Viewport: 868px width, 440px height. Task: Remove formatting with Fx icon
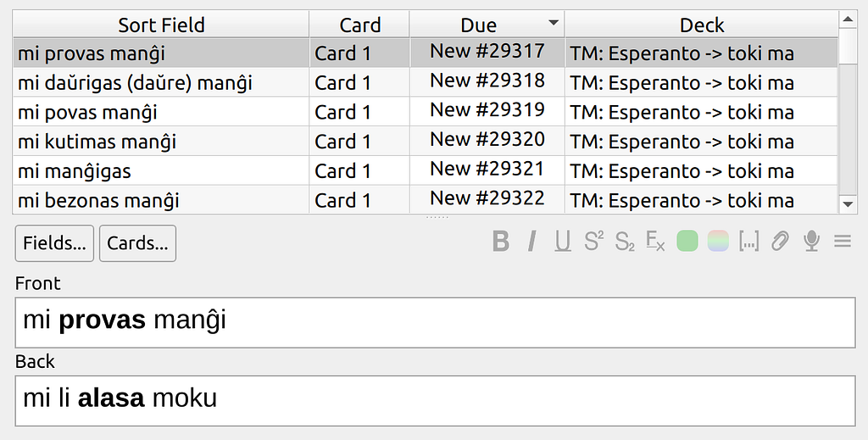pyautogui.click(x=655, y=242)
